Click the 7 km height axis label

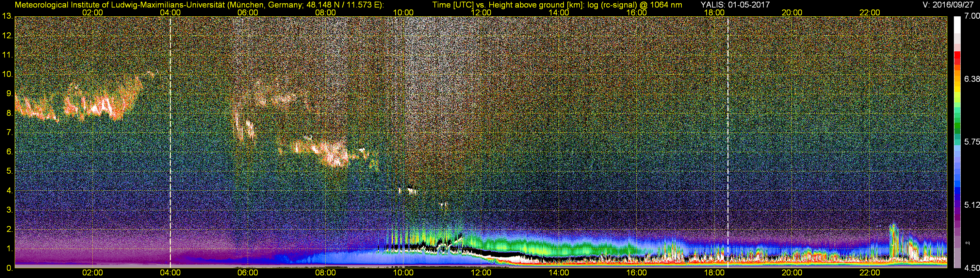(9, 132)
